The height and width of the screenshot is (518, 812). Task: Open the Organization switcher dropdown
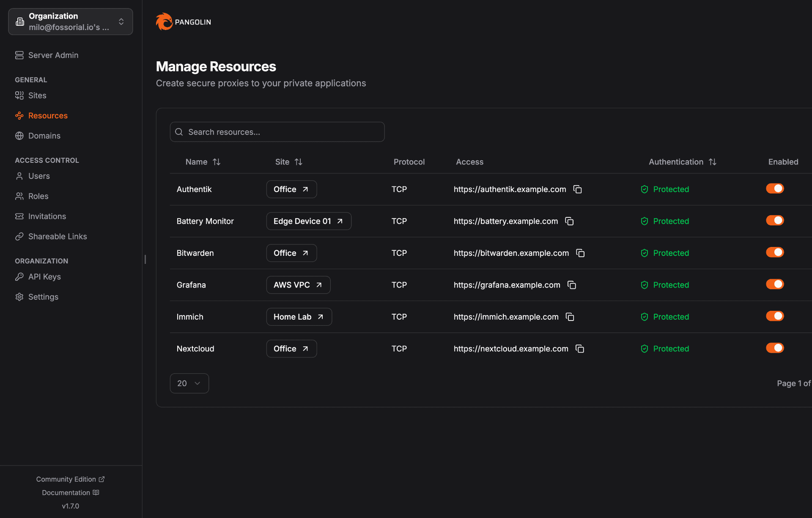[x=71, y=22]
